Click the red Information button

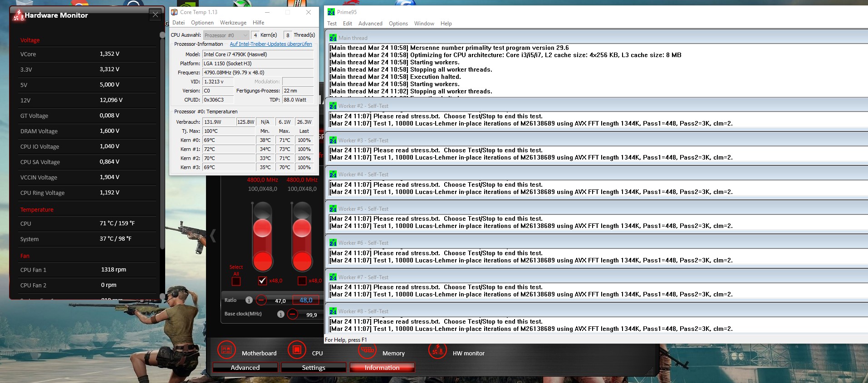click(382, 368)
